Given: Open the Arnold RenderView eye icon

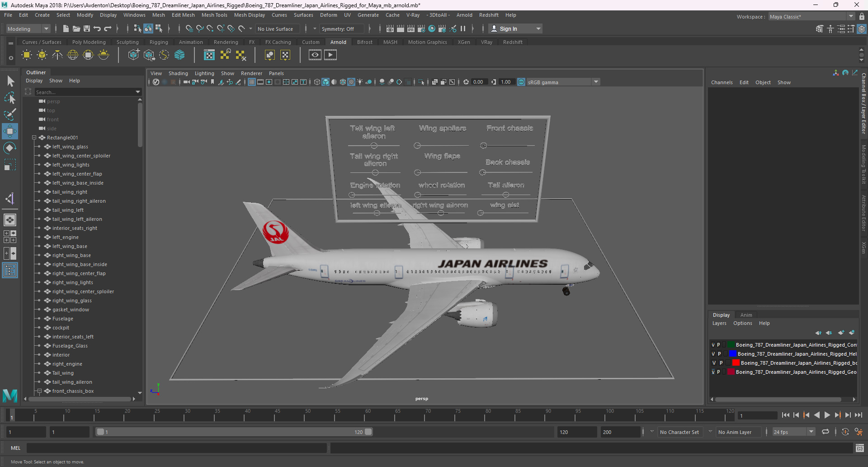Looking at the screenshot, I should pos(315,55).
